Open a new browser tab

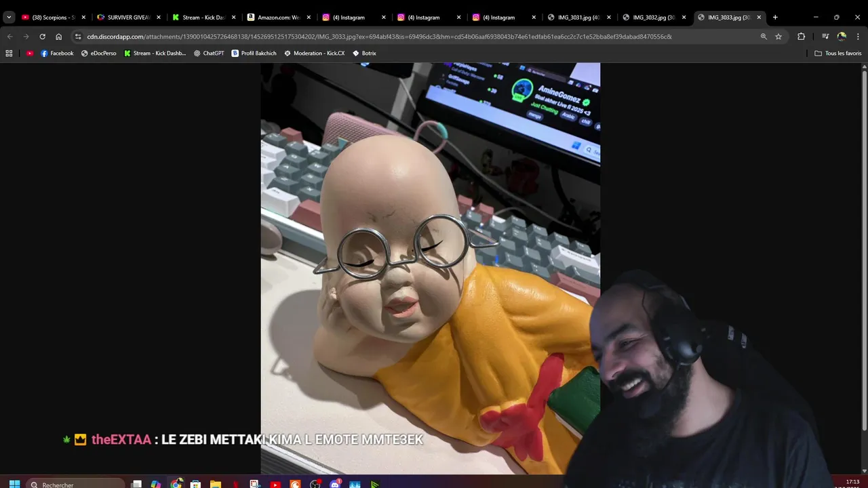[x=775, y=17]
